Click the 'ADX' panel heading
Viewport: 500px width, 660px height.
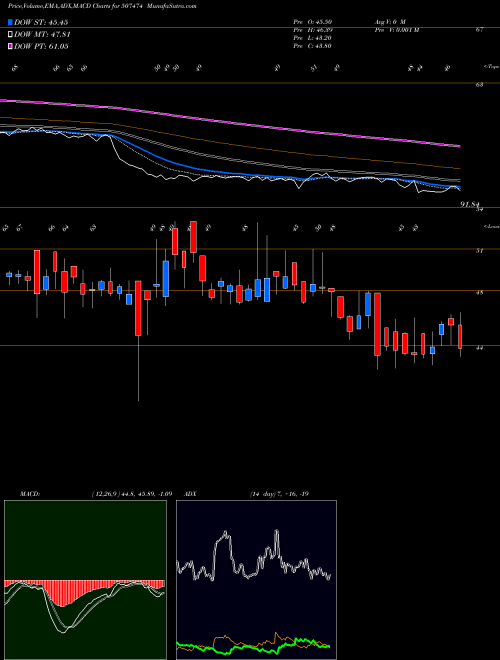coord(190,494)
